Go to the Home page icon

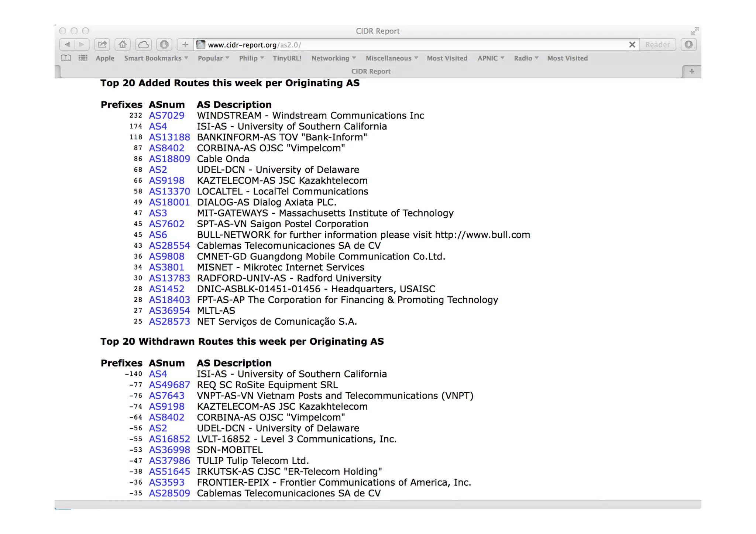tap(123, 45)
